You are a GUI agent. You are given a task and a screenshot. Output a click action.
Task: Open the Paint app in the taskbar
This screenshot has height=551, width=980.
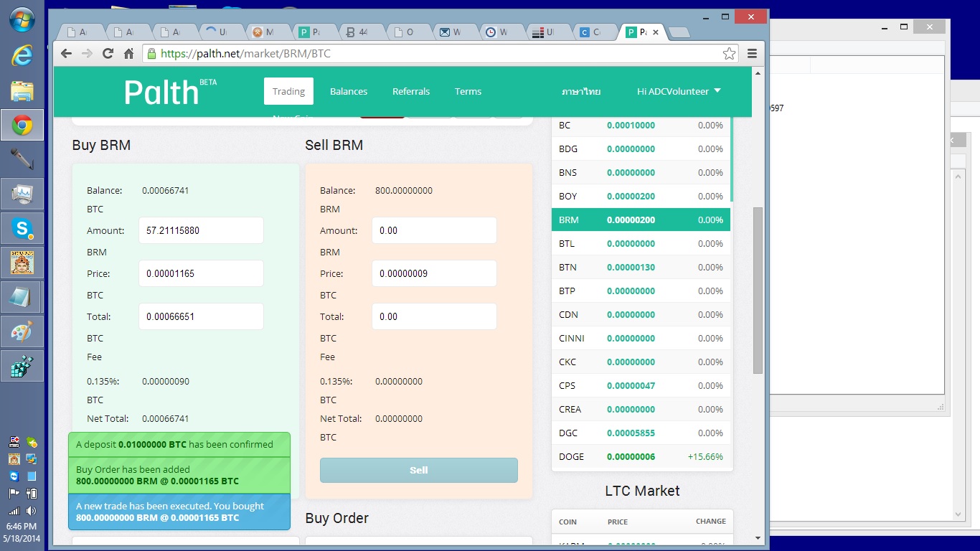point(22,332)
